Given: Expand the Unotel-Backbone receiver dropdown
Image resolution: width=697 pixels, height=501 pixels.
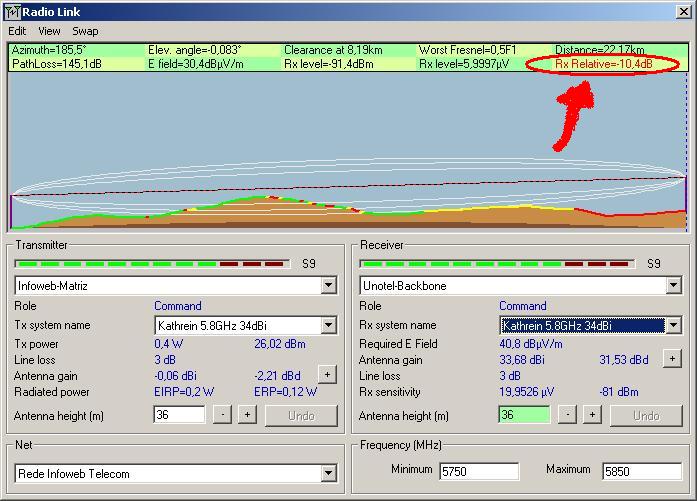Looking at the screenshot, I should (673, 286).
